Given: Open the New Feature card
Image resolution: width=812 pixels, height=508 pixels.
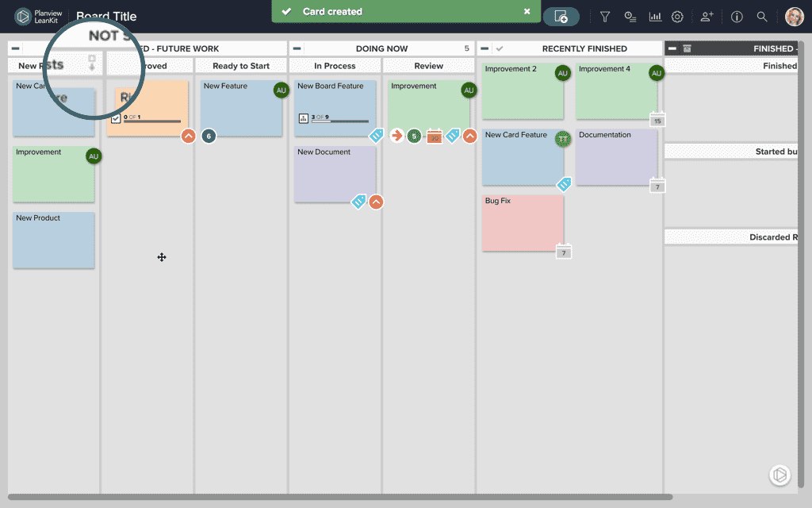Looking at the screenshot, I should point(241,108).
